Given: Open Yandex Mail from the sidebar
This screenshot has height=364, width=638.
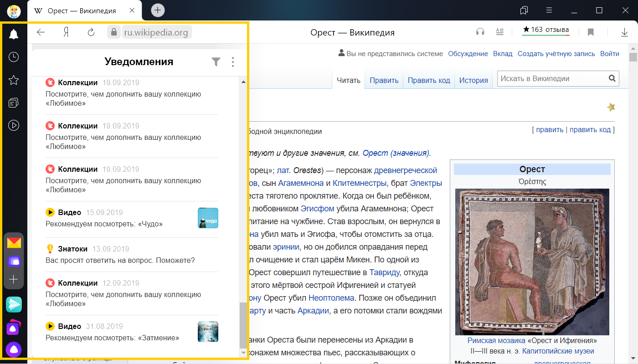Looking at the screenshot, I should tap(14, 243).
